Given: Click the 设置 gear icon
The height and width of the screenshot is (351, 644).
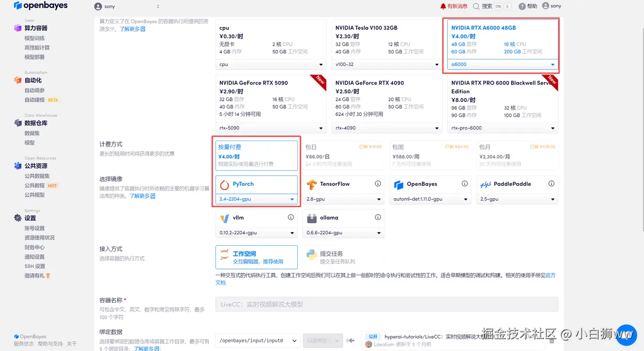Looking at the screenshot, I should coord(18,218).
